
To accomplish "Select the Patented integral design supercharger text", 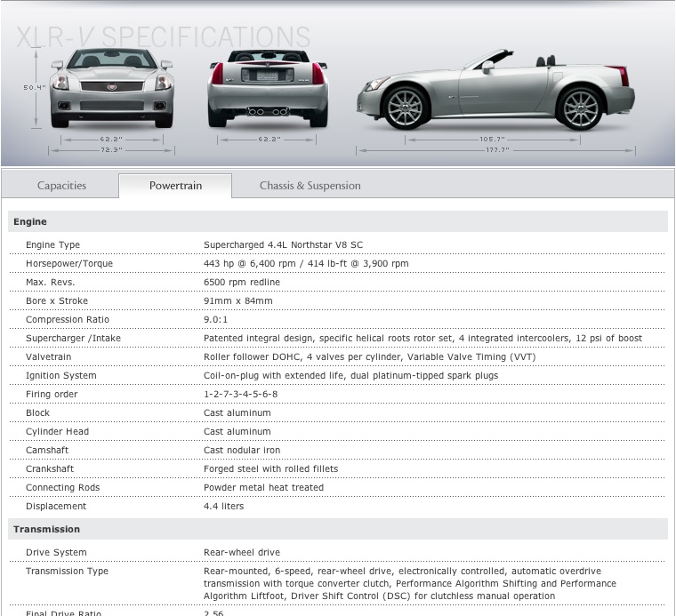I will (422, 338).
